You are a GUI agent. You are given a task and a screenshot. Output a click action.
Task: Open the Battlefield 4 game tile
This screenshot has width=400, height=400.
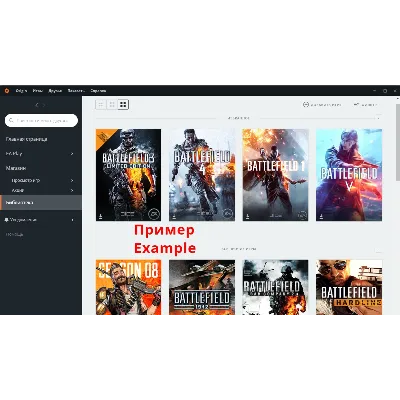202,175
